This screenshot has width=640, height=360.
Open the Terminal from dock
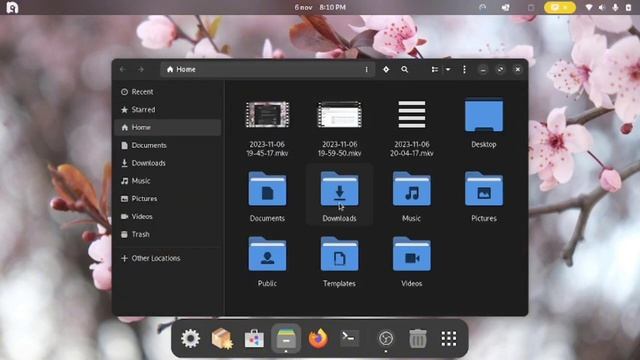[x=350, y=338]
